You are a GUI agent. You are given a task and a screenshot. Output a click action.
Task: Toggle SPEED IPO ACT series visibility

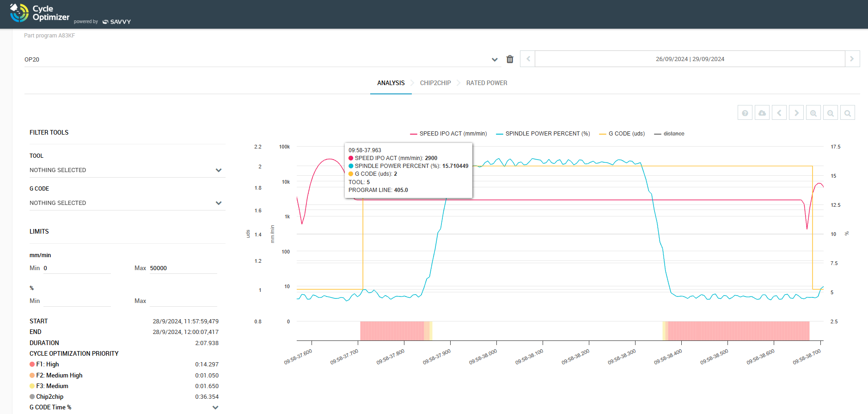[448, 134]
